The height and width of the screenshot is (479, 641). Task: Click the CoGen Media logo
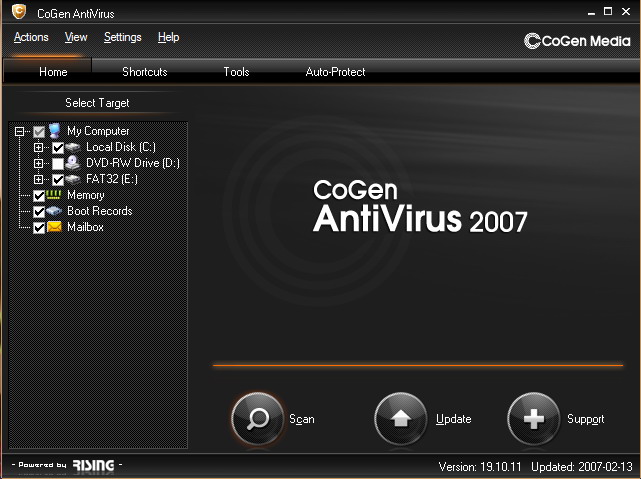coord(577,41)
